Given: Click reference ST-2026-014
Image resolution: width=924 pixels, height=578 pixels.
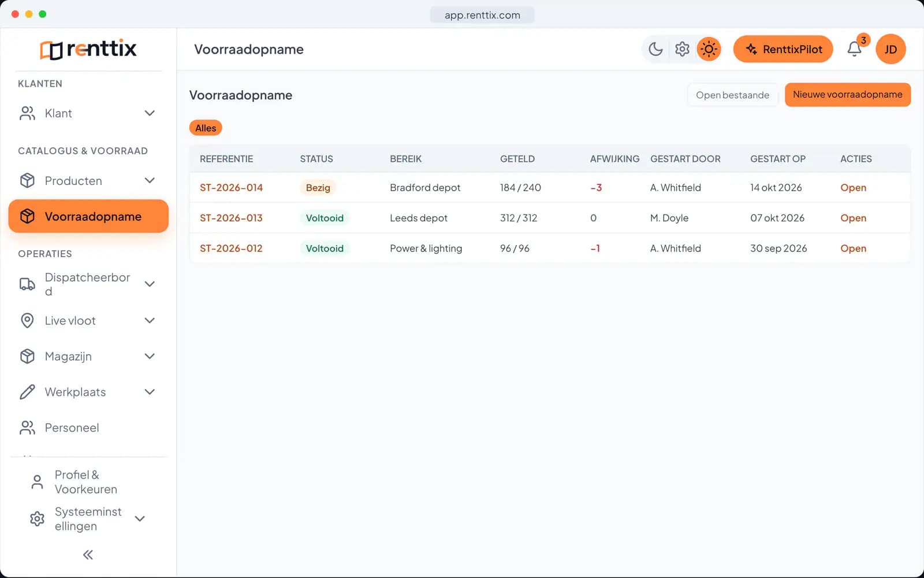Looking at the screenshot, I should point(231,188).
